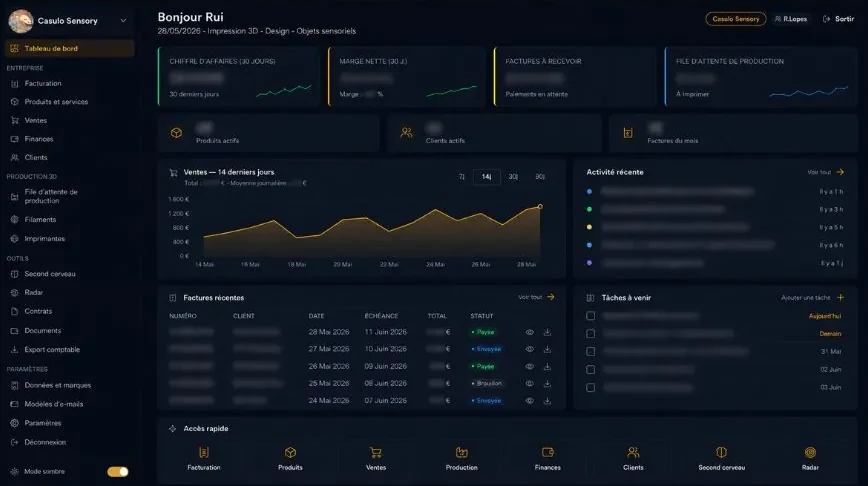Click Voir tout in Factures récentes
Image resolution: width=868 pixels, height=486 pixels.
click(x=530, y=297)
